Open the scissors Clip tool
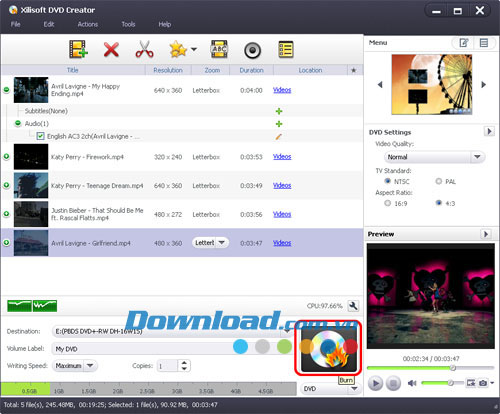The height and width of the screenshot is (414, 500). click(144, 50)
